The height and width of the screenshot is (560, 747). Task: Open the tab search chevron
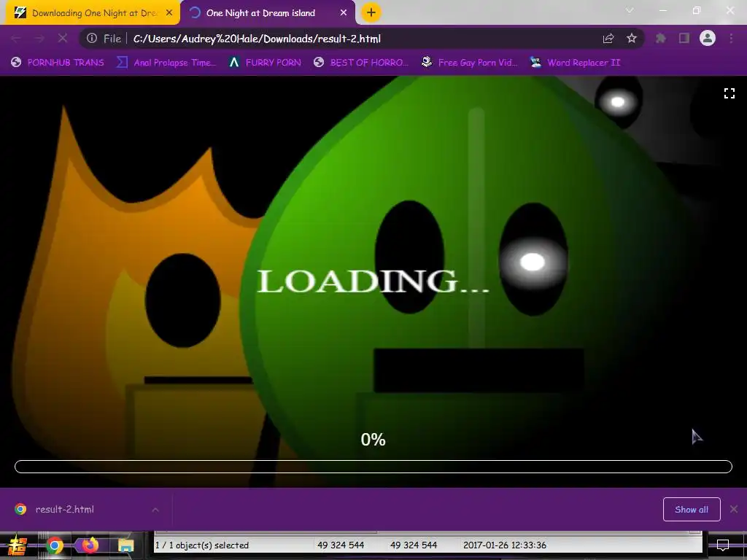point(630,10)
